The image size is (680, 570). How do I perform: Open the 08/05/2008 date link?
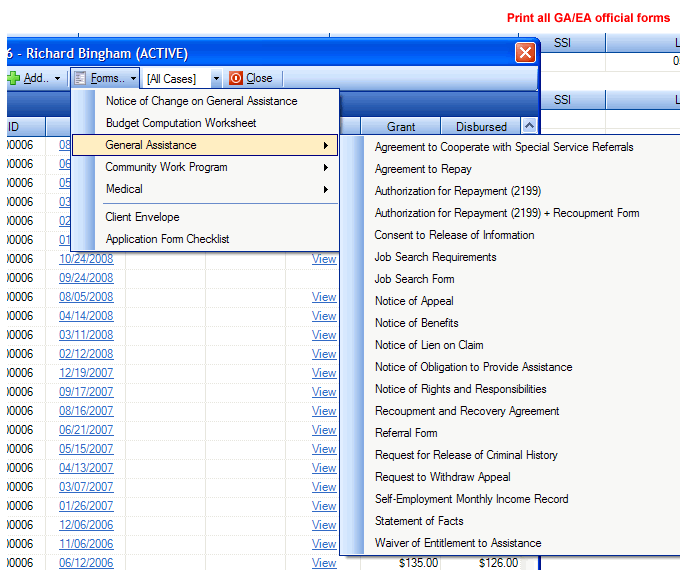pyautogui.click(x=86, y=297)
